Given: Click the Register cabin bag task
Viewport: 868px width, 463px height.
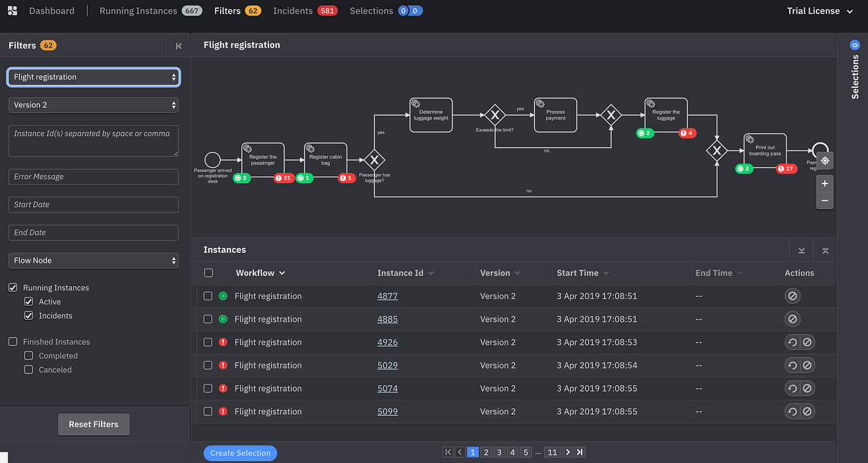Looking at the screenshot, I should (x=325, y=159).
